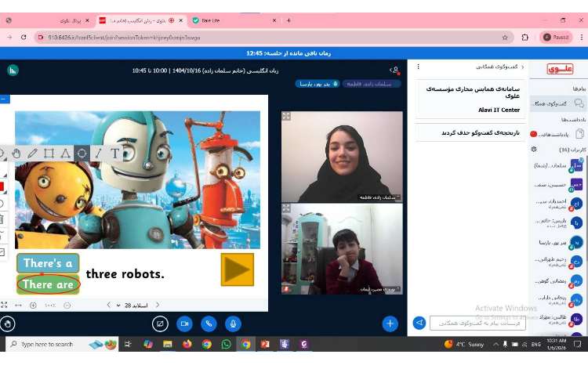Click the "There are" answer on slide
This screenshot has width=588, height=376.
pos(48,284)
